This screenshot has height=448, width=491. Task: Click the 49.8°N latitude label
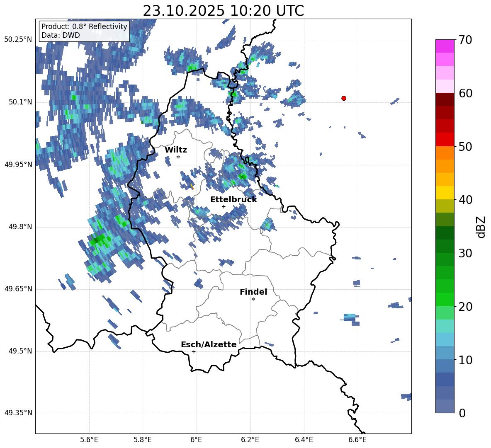(20, 227)
